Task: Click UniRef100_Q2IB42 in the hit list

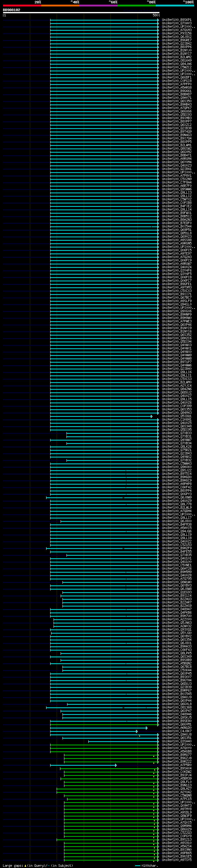Action: (x=177, y=43)
